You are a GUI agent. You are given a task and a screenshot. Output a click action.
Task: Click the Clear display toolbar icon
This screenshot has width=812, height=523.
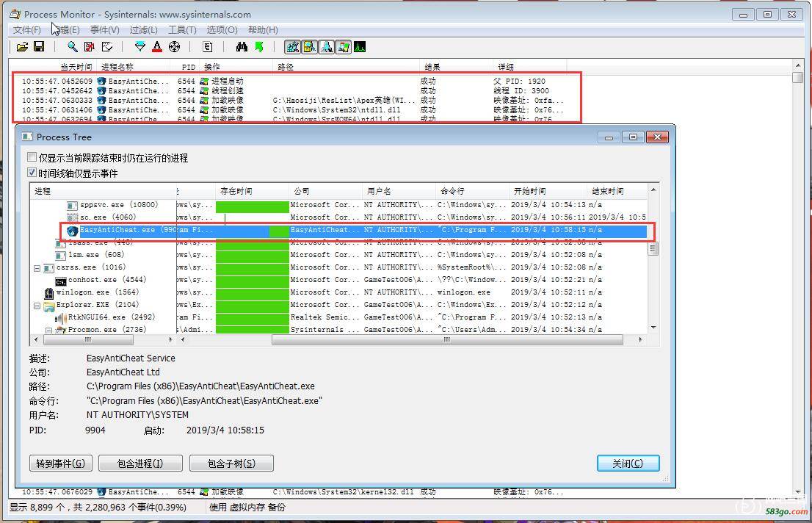pos(106,47)
